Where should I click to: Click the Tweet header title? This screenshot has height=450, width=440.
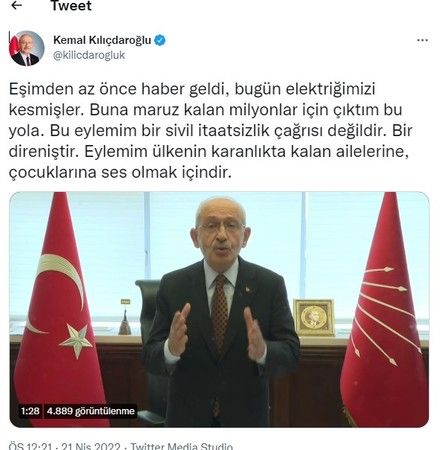coord(71,6)
